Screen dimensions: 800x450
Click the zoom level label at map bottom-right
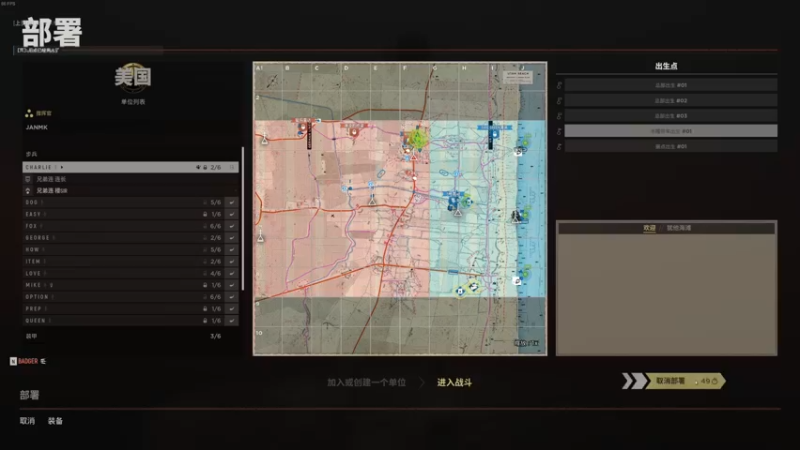527,343
